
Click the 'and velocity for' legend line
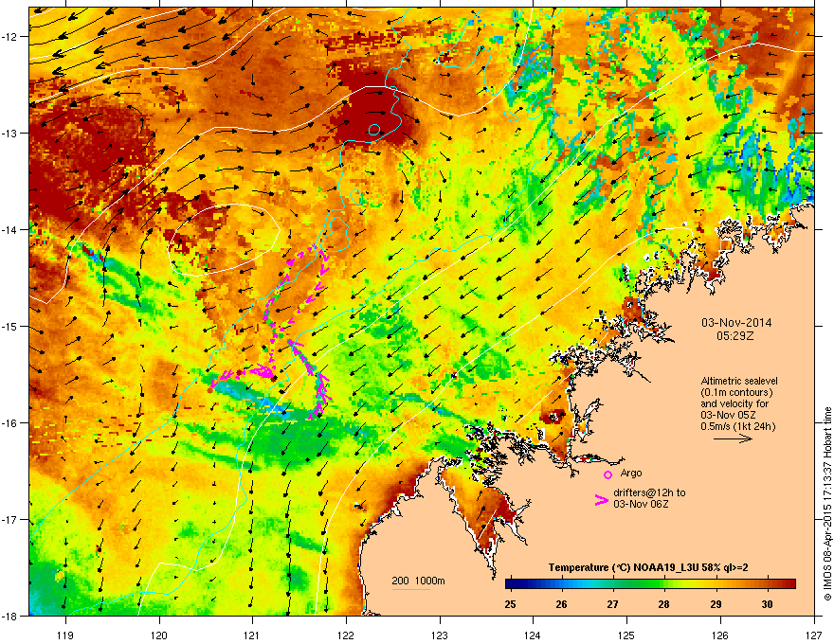coord(734,403)
